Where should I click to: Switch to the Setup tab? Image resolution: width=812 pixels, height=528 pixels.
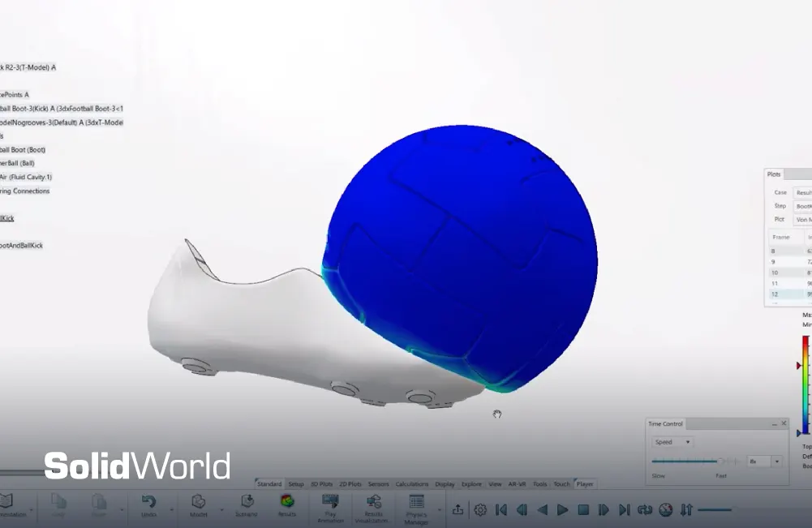tap(296, 484)
